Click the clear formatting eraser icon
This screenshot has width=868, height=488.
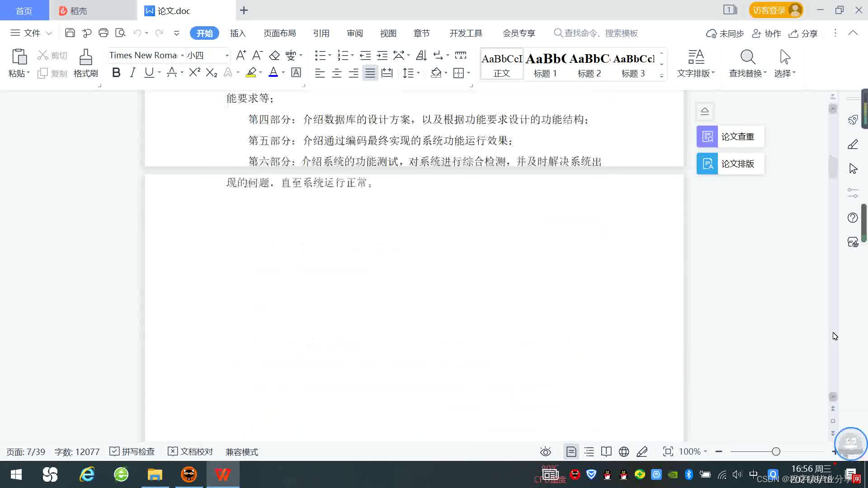pyautogui.click(x=274, y=56)
